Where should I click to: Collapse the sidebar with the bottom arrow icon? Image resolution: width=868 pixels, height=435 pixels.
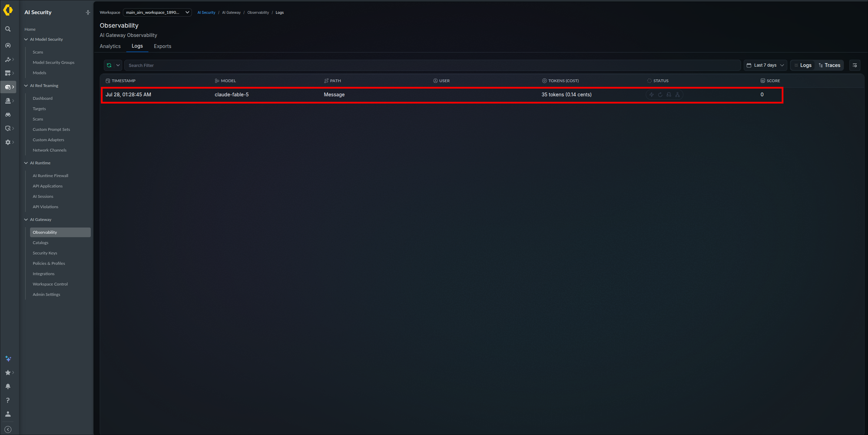click(x=8, y=429)
